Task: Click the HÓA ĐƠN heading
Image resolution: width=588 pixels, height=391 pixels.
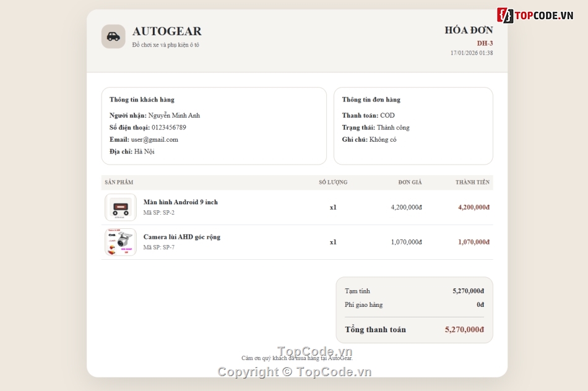Action: pyautogui.click(x=469, y=30)
